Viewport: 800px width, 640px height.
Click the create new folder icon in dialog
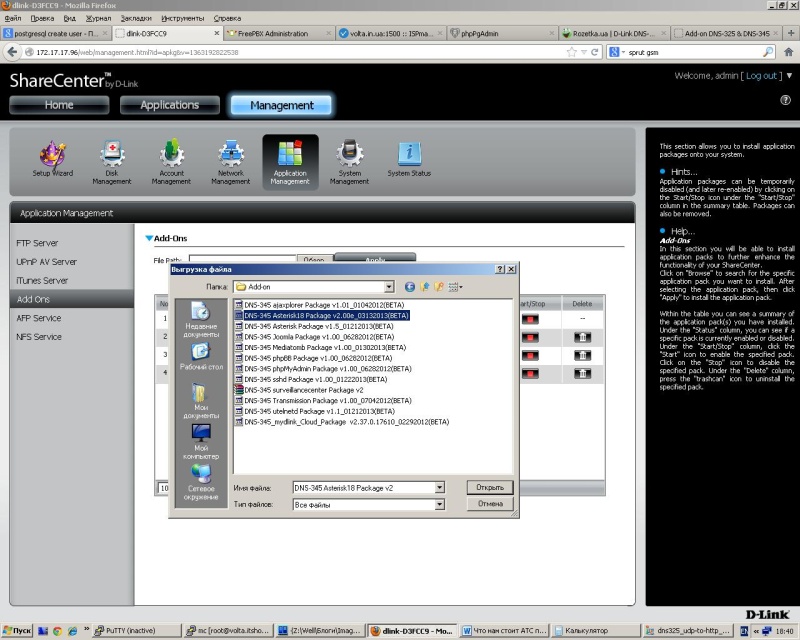(438, 287)
